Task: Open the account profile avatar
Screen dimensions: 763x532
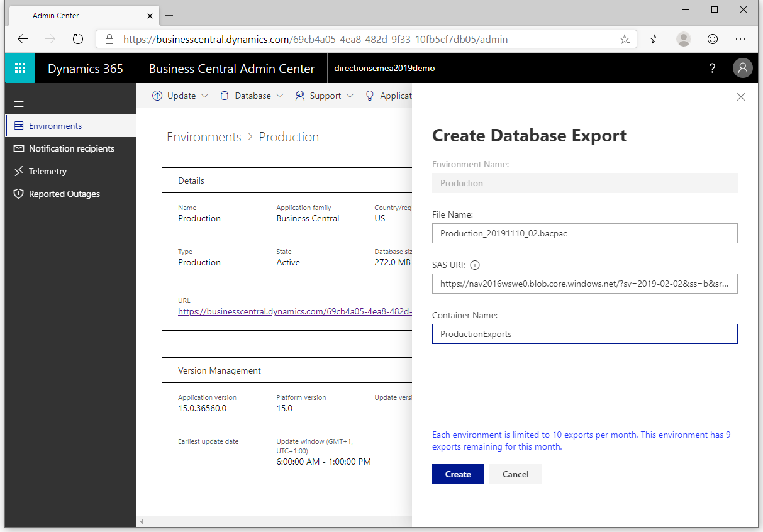Action: [x=742, y=68]
